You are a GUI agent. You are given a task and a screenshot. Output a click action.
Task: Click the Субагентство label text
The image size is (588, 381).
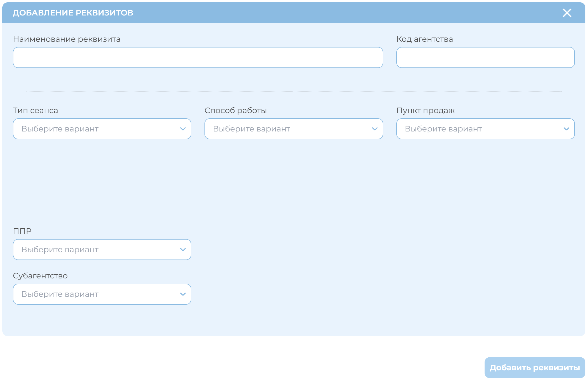[40, 276]
